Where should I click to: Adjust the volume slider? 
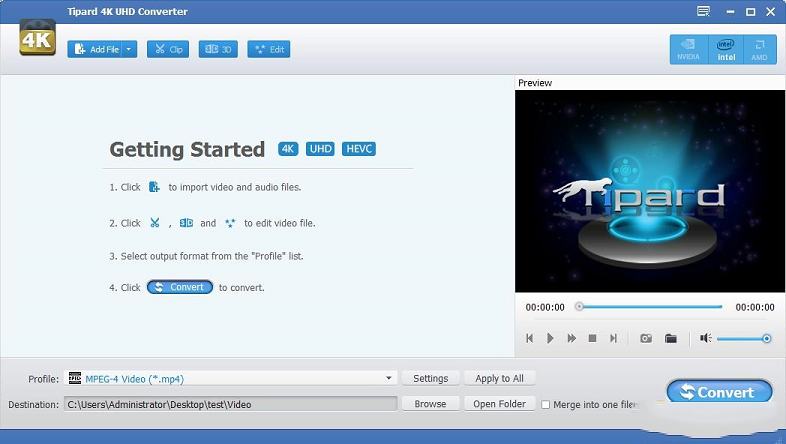(744, 339)
